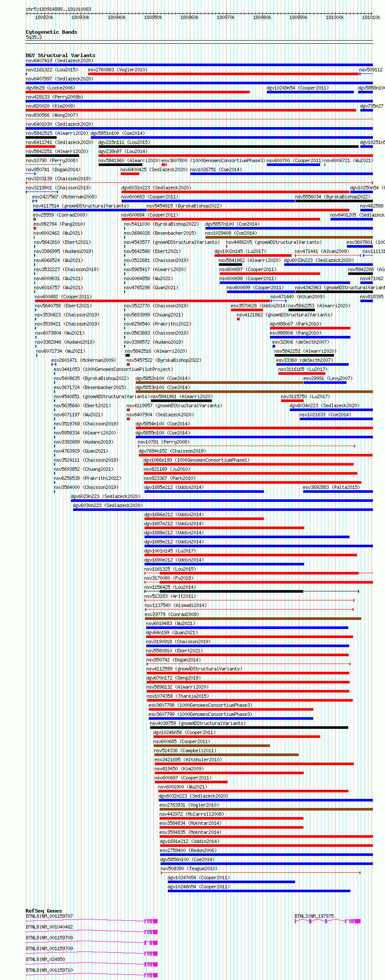
Task: Open esv3607800 1000GenomesConsortiumPhase3 variant
Action: point(213,160)
